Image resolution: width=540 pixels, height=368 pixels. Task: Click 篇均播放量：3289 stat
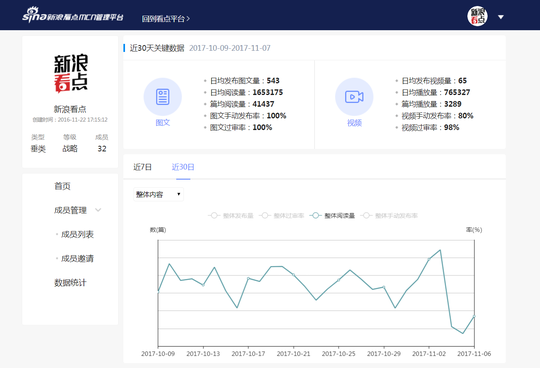click(x=431, y=104)
